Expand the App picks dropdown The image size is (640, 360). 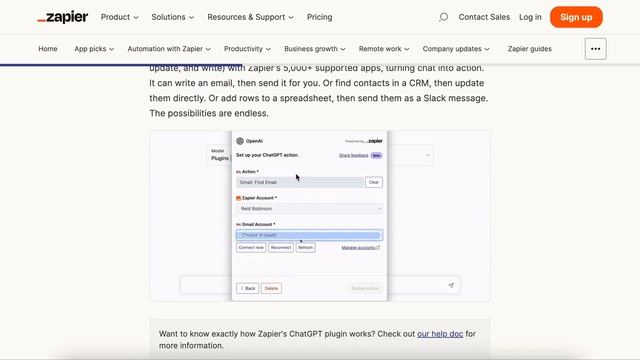pyautogui.click(x=94, y=49)
